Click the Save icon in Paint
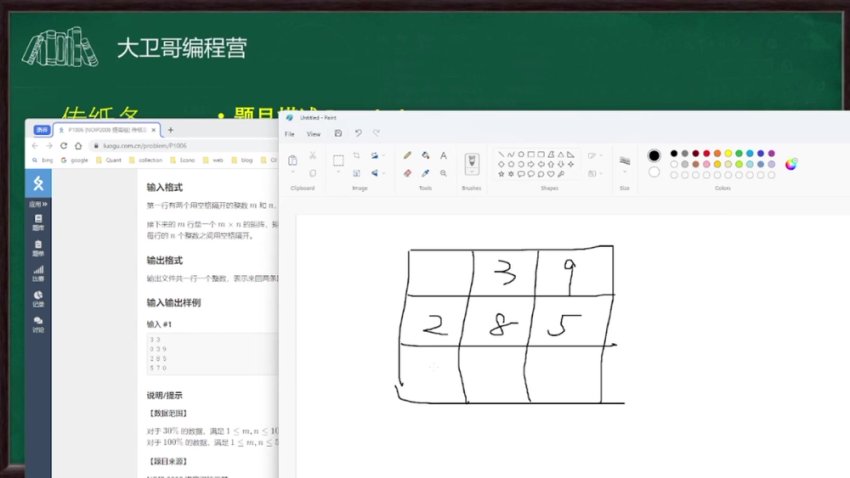Viewport: 850px width, 478px height. tap(338, 133)
